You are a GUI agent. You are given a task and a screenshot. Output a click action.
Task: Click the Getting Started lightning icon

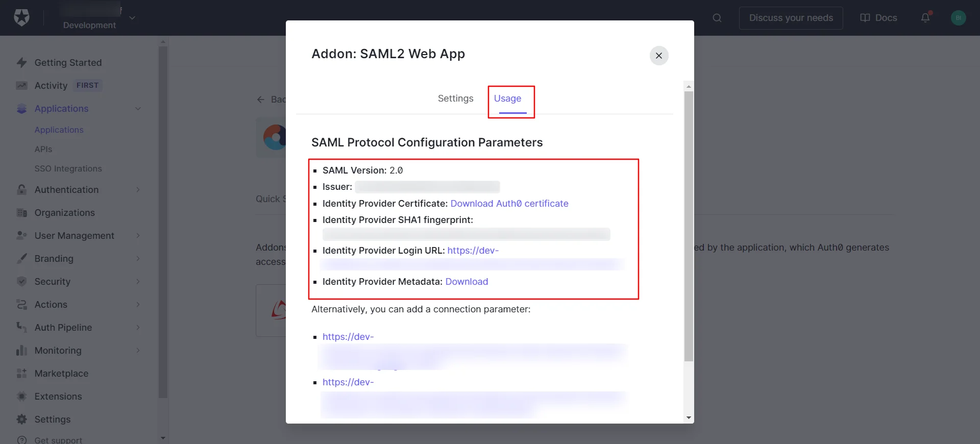pyautogui.click(x=21, y=63)
